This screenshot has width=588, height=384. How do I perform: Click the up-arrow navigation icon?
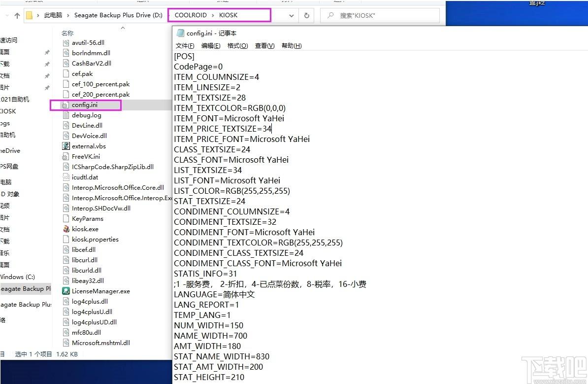(x=17, y=15)
